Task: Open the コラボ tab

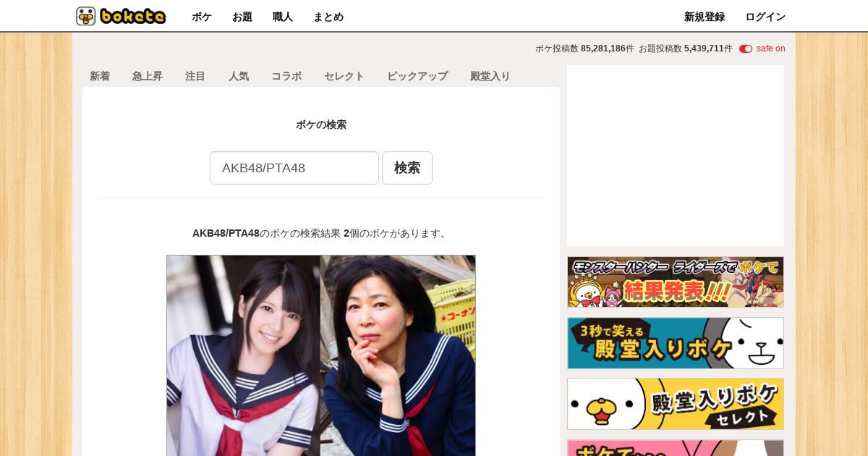Action: point(286,76)
